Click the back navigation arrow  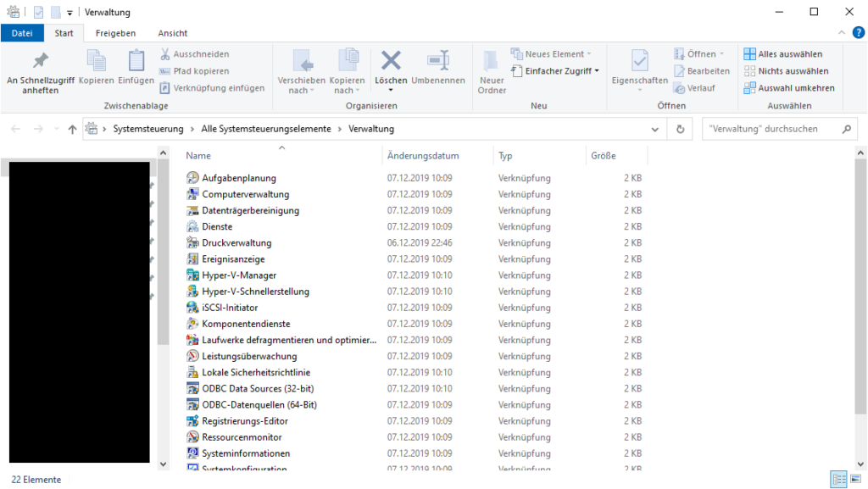pyautogui.click(x=15, y=129)
